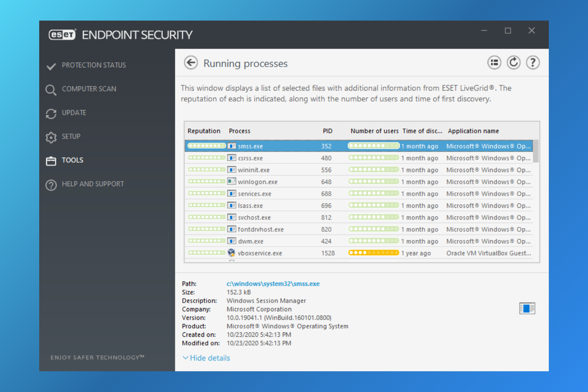Screen dimensions: 588x392
Task: Open Help and Support section
Action: click(x=93, y=184)
